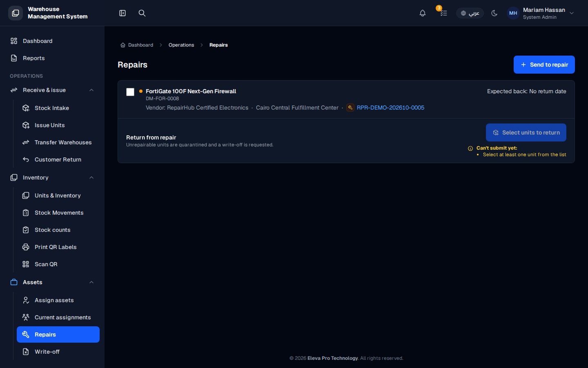Click the home icon in breadcrumb
This screenshot has width=588, height=368.
(x=123, y=45)
